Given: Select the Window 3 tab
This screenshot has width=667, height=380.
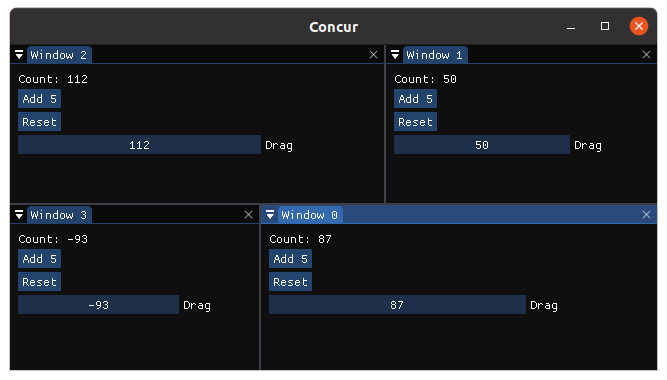Looking at the screenshot, I should pyautogui.click(x=59, y=215).
